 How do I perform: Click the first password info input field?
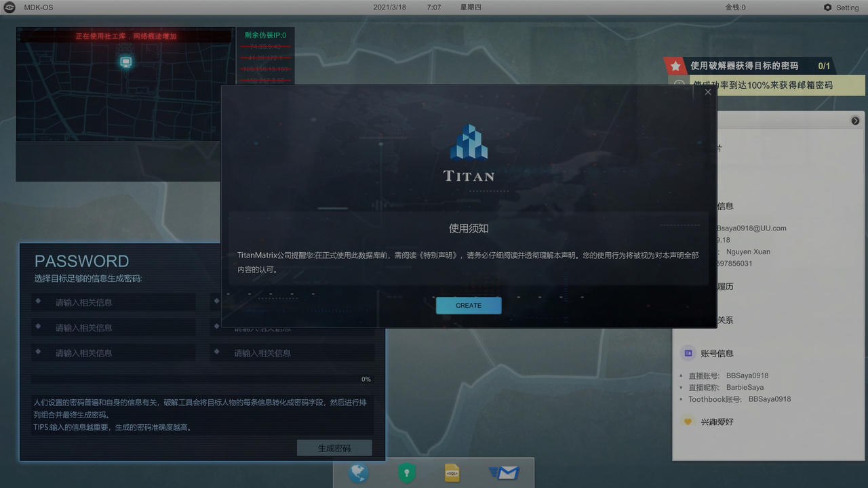113,302
